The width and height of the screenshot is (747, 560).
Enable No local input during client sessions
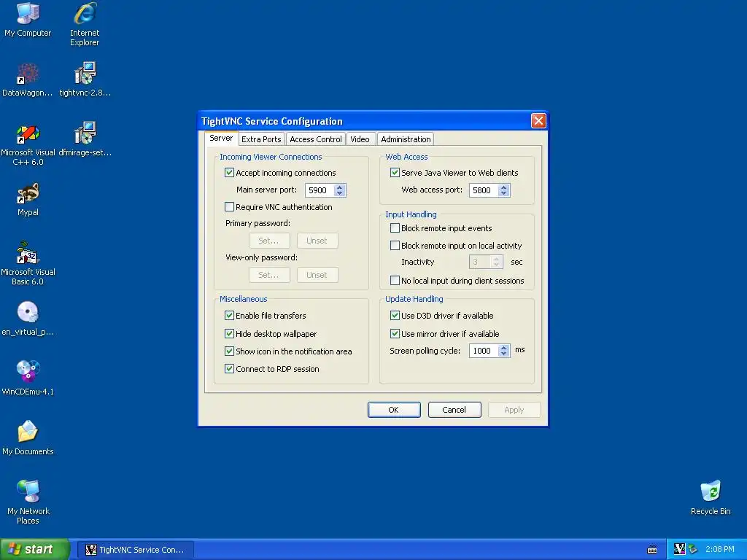395,281
